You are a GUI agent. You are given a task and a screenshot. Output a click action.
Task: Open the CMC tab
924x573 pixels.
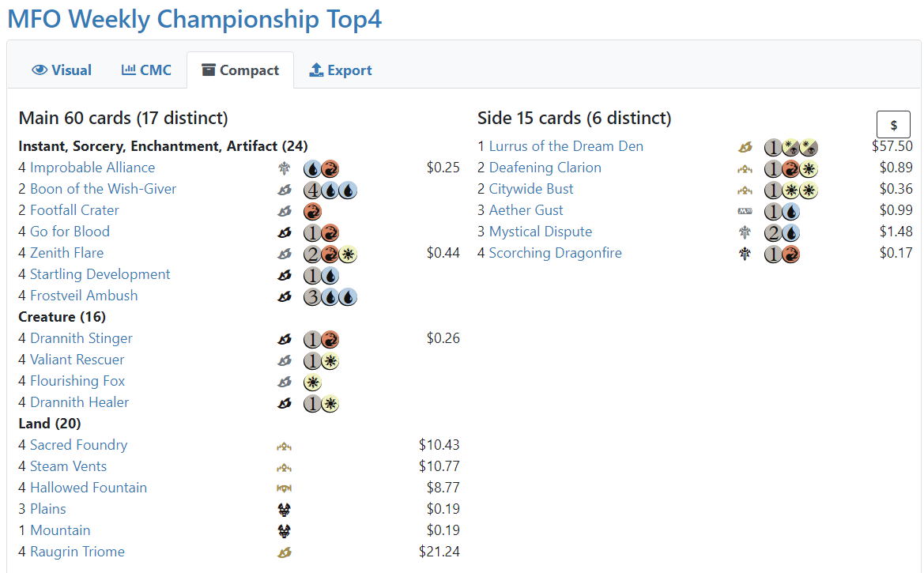(146, 70)
